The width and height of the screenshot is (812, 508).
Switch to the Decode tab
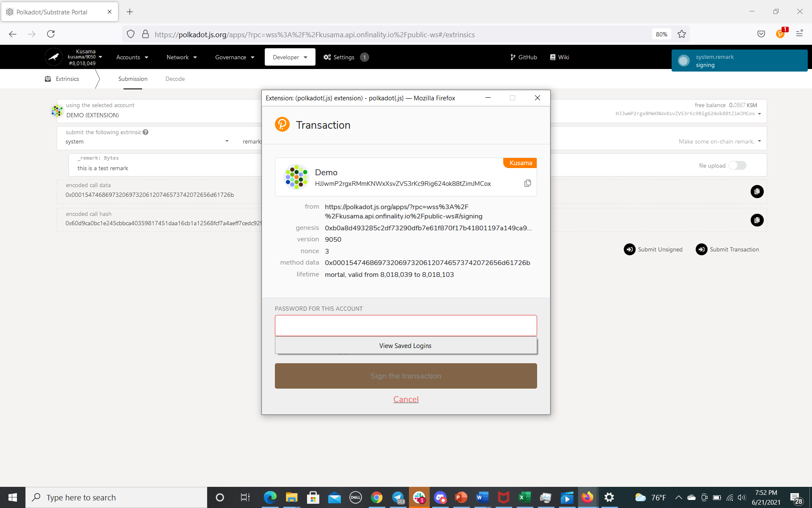click(x=175, y=79)
